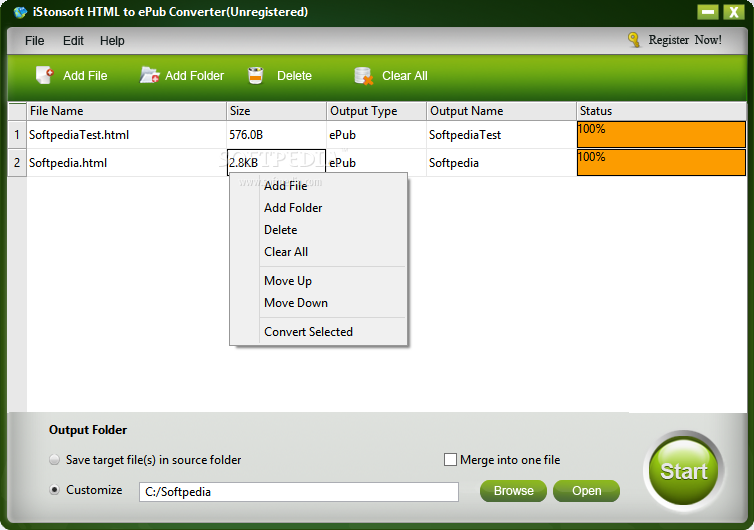Click the Softpedia.html 100% progress bar

click(661, 163)
